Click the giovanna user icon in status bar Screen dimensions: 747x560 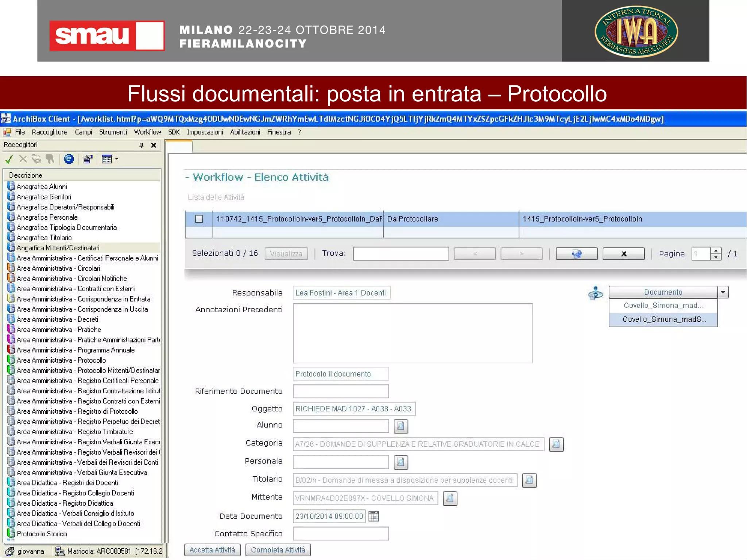tap(10, 551)
